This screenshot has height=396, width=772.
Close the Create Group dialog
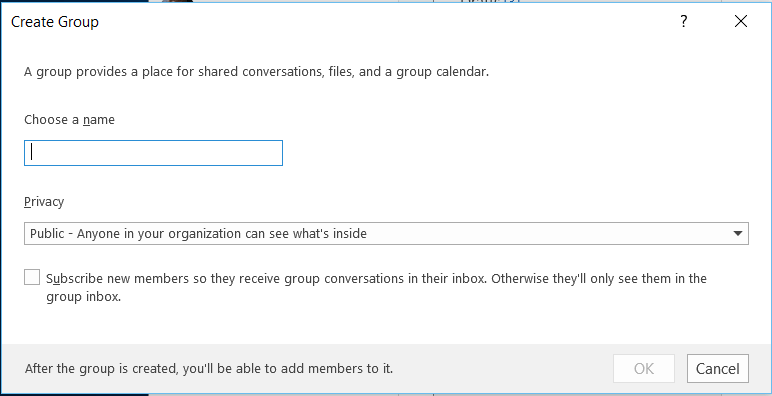point(740,21)
